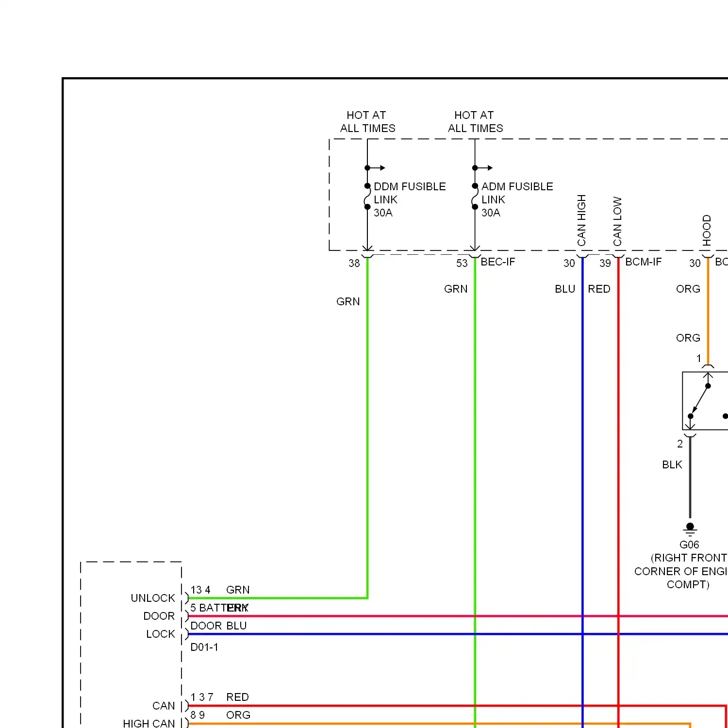Click switch terminal number 1
Image resolution: width=728 pixels, height=728 pixels.
pyautogui.click(x=699, y=358)
